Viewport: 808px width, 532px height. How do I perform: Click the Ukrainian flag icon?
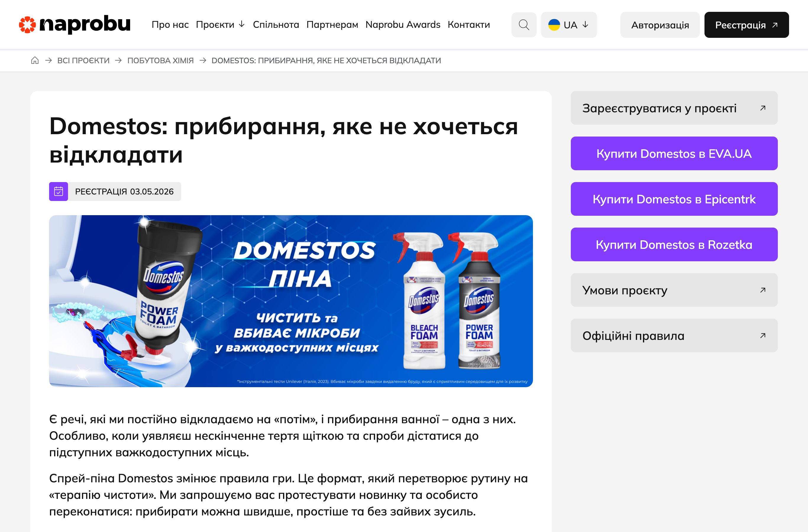pyautogui.click(x=554, y=25)
